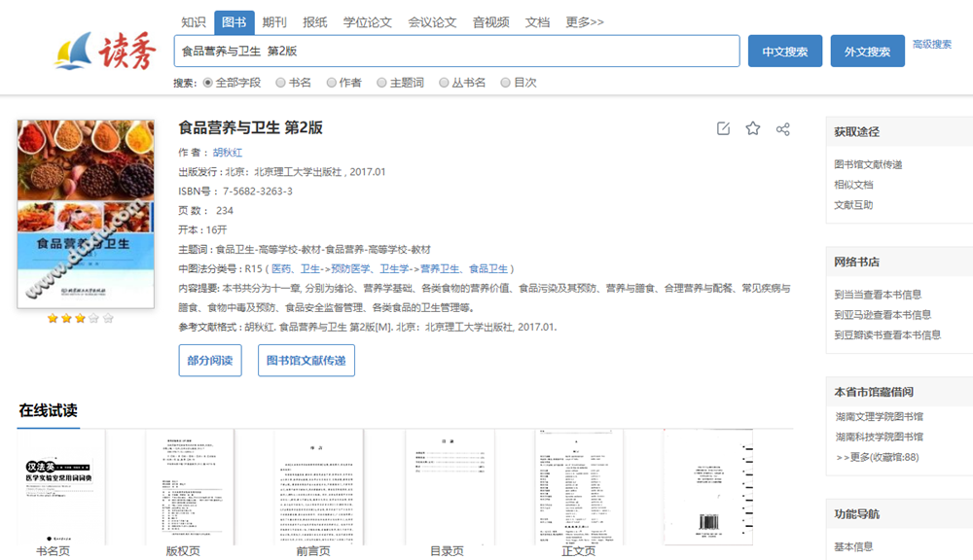Viewport: 973px width, 560px height.
Task: Open the 正文页 preview thumbnail
Action: [578, 487]
